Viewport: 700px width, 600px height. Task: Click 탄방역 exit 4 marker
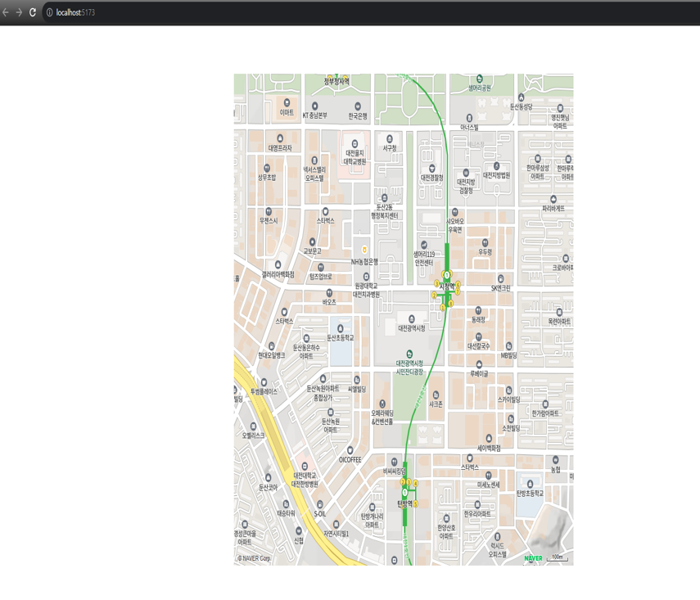click(x=416, y=484)
